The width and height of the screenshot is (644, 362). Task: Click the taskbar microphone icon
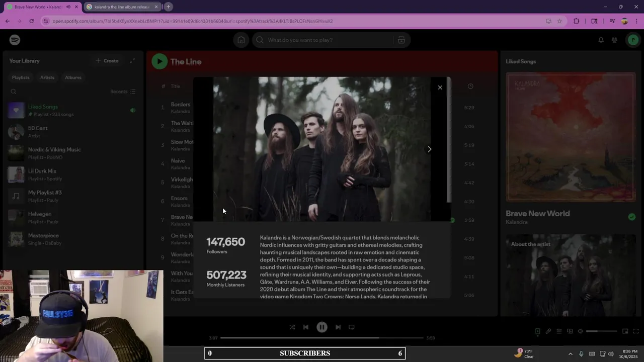[x=581, y=354]
